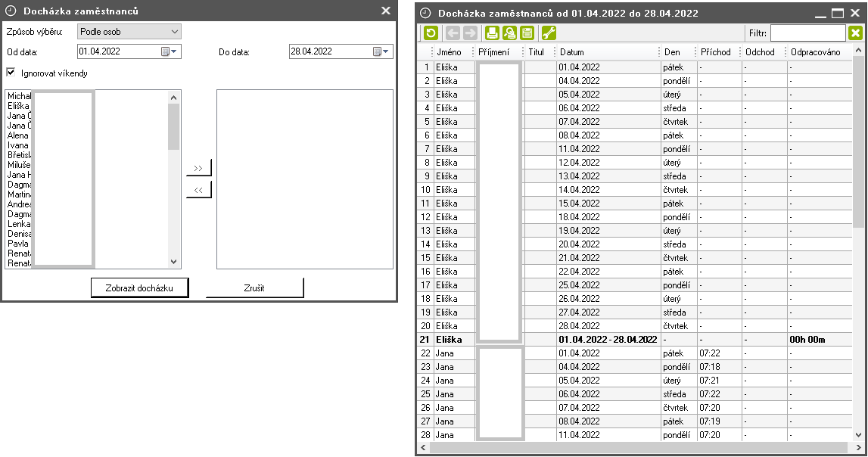Select Alena in the person list
The height and width of the screenshot is (457, 868).
[17, 135]
